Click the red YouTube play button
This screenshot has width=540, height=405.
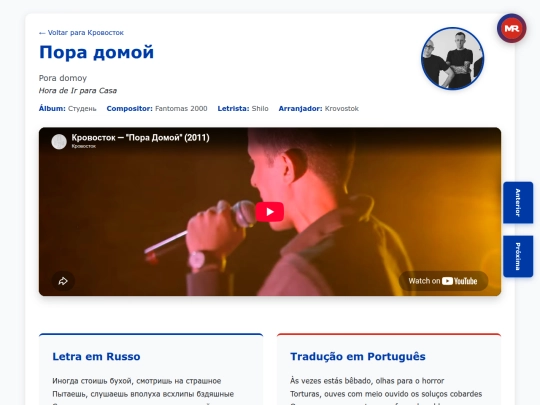pyautogui.click(x=270, y=211)
